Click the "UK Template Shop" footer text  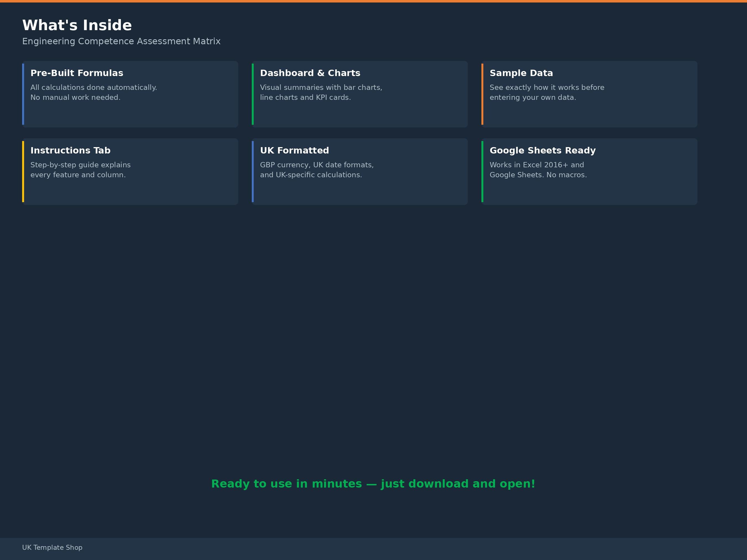point(52,548)
